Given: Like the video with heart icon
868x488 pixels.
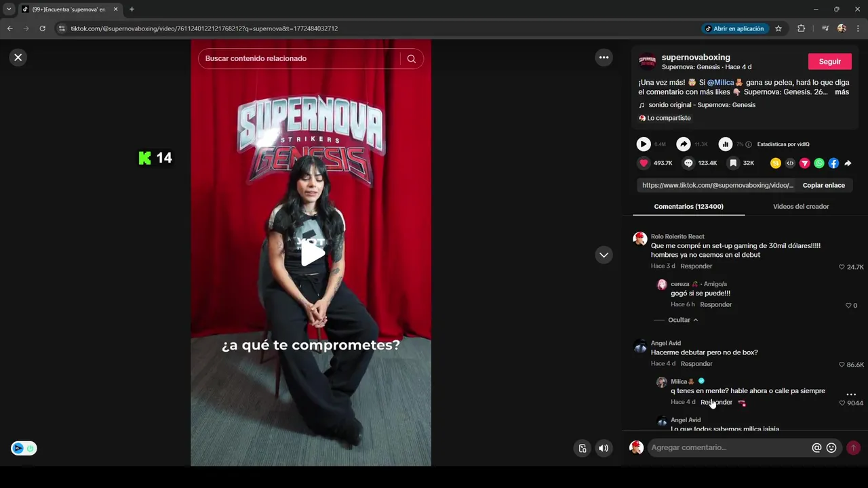Looking at the screenshot, I should [x=644, y=163].
